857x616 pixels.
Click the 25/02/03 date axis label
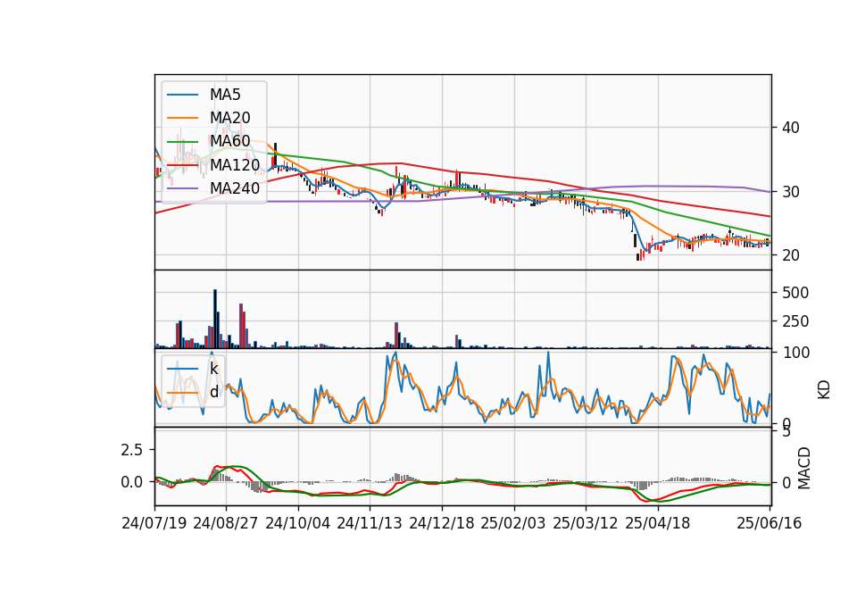513,523
